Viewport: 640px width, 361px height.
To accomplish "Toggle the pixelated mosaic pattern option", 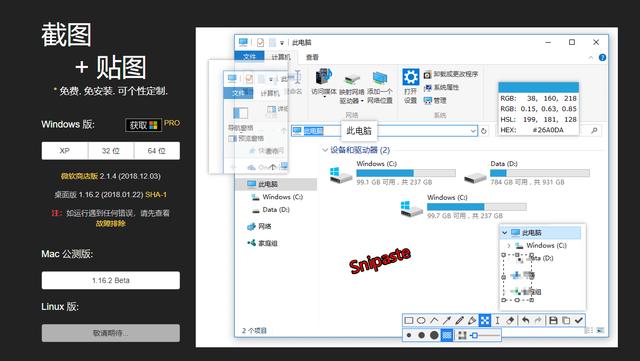I will (x=447, y=336).
